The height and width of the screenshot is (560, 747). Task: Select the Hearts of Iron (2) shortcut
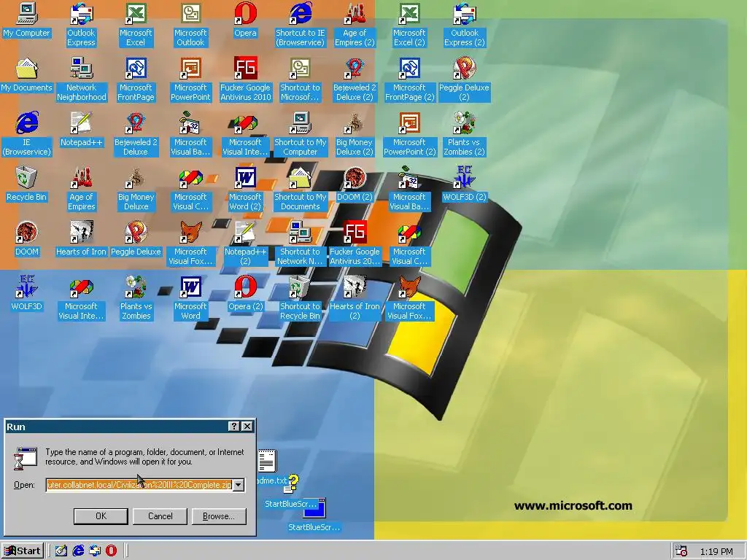coord(355,298)
